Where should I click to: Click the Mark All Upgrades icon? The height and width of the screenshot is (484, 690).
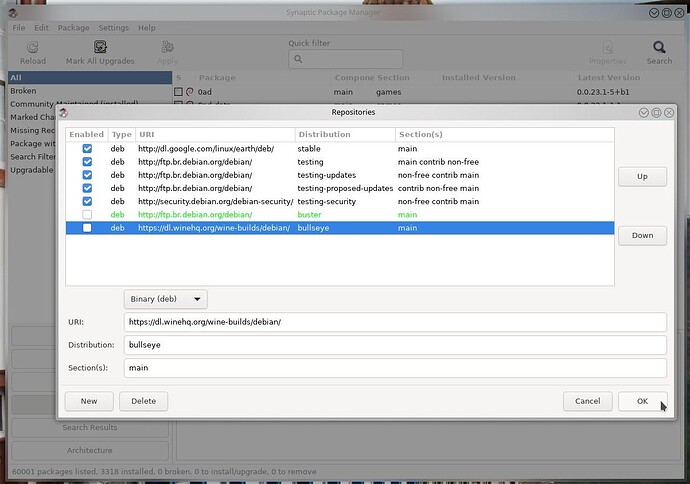(100, 47)
